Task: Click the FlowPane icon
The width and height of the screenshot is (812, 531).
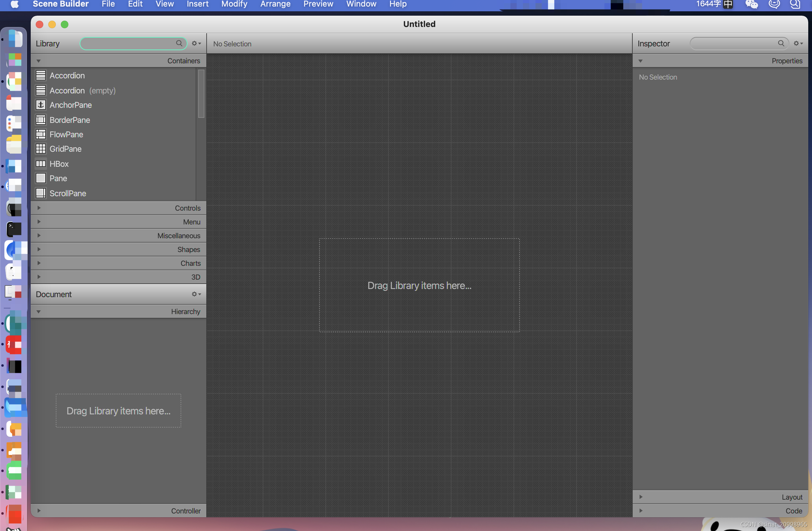Action: [x=41, y=134]
